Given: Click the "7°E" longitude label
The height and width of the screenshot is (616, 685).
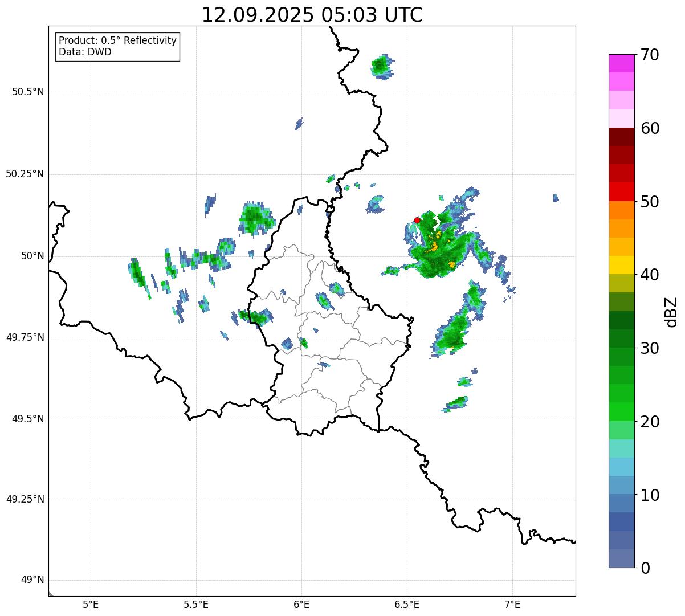Looking at the screenshot, I should point(512,605).
